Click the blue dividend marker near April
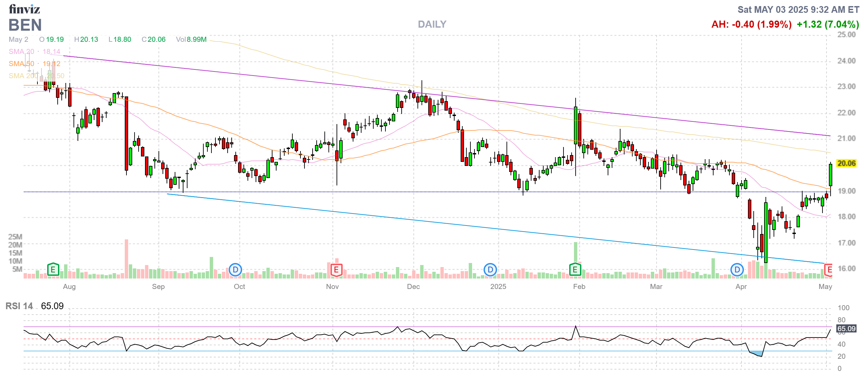Viewport: 868px width, 379px height. (737, 270)
